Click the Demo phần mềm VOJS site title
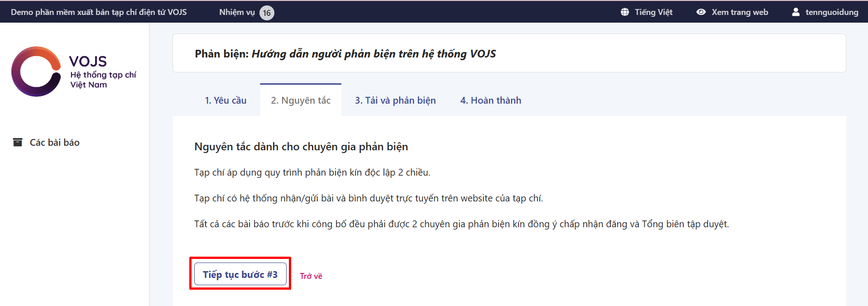This screenshot has height=306, width=868. point(99,12)
